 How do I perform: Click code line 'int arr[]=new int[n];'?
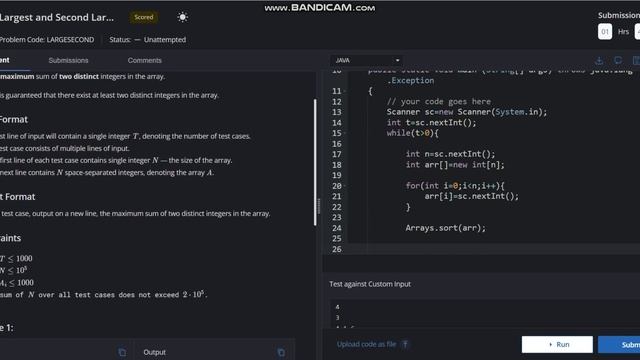click(x=455, y=164)
